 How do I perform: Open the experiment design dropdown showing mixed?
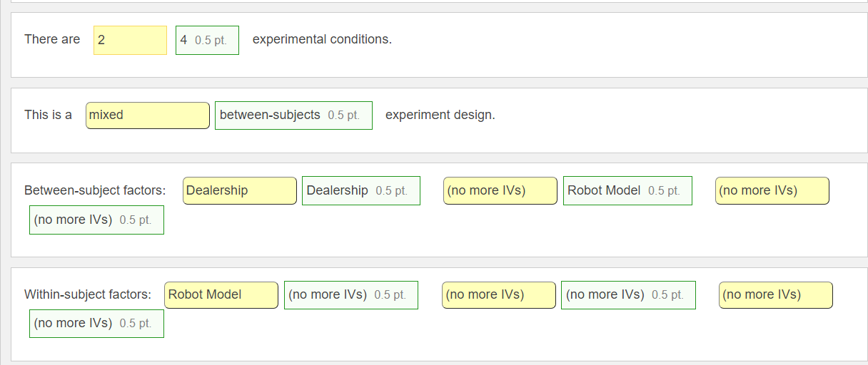click(148, 115)
